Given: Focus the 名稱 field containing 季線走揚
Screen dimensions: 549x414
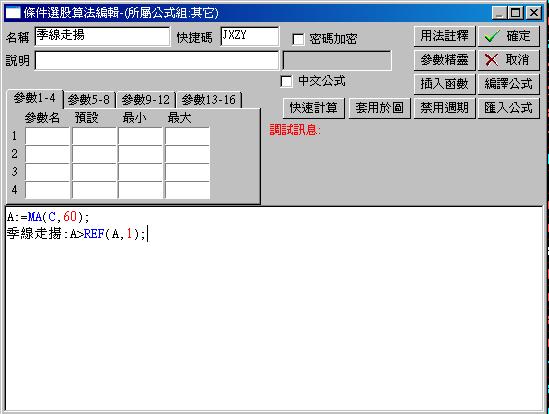Looking at the screenshot, I should coord(102,36).
